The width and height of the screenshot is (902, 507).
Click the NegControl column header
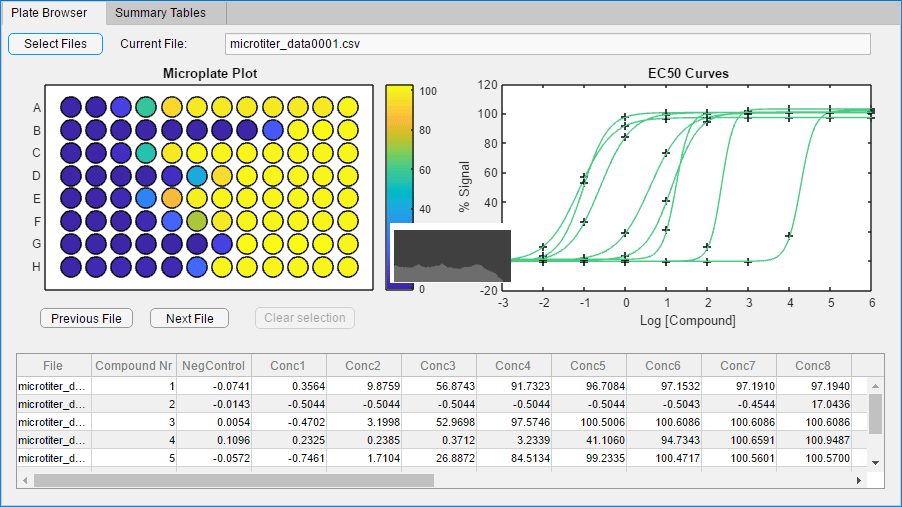214,366
